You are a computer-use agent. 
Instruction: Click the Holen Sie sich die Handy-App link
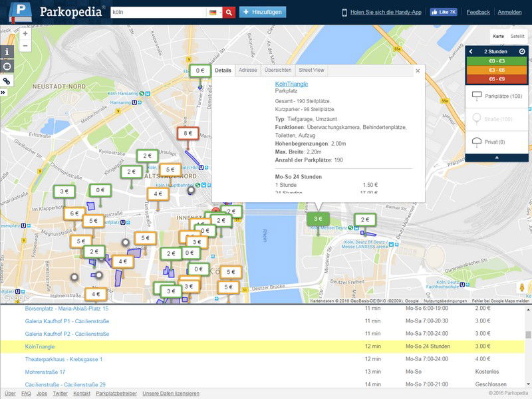tap(386, 13)
